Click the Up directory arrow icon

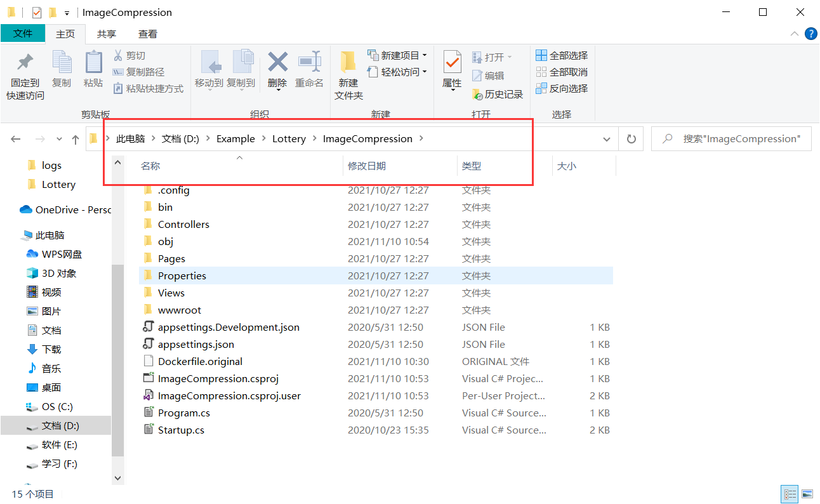click(76, 139)
